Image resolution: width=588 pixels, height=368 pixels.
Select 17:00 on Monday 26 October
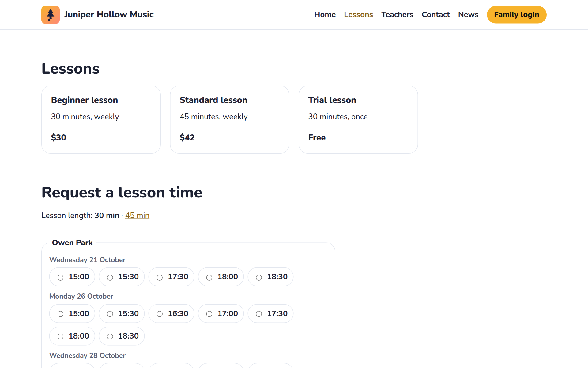[x=221, y=313]
